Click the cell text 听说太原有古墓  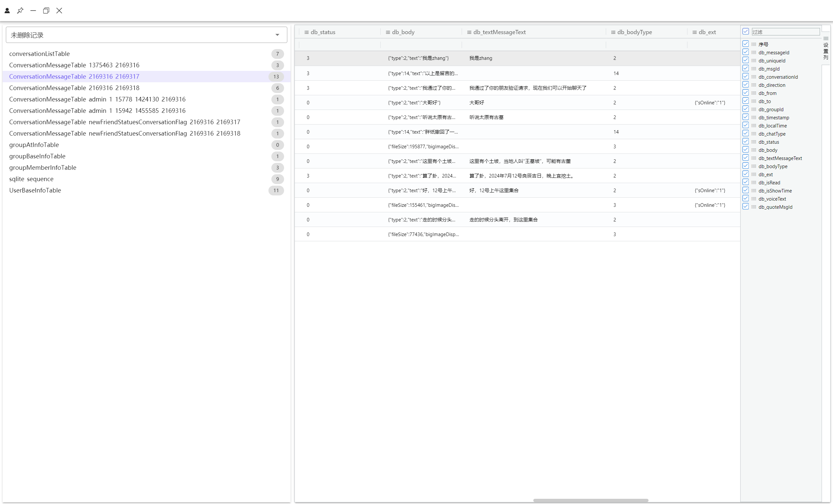486,117
